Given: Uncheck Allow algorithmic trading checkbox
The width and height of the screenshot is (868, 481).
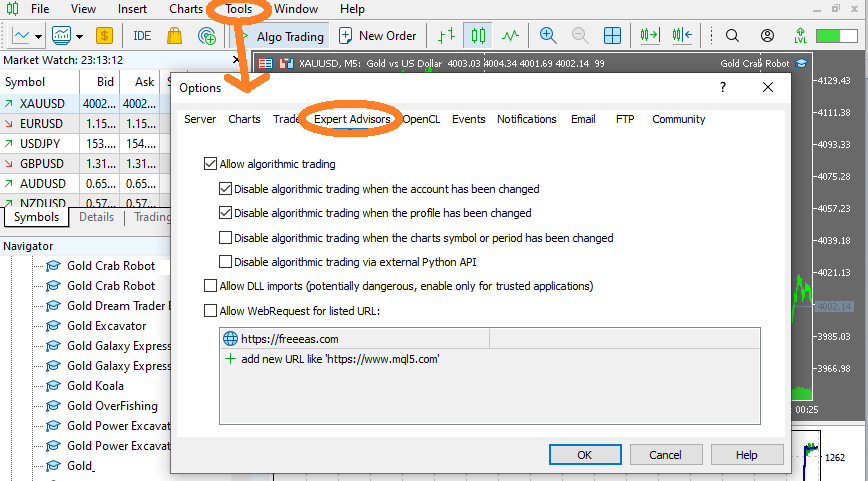Looking at the screenshot, I should click(x=210, y=164).
